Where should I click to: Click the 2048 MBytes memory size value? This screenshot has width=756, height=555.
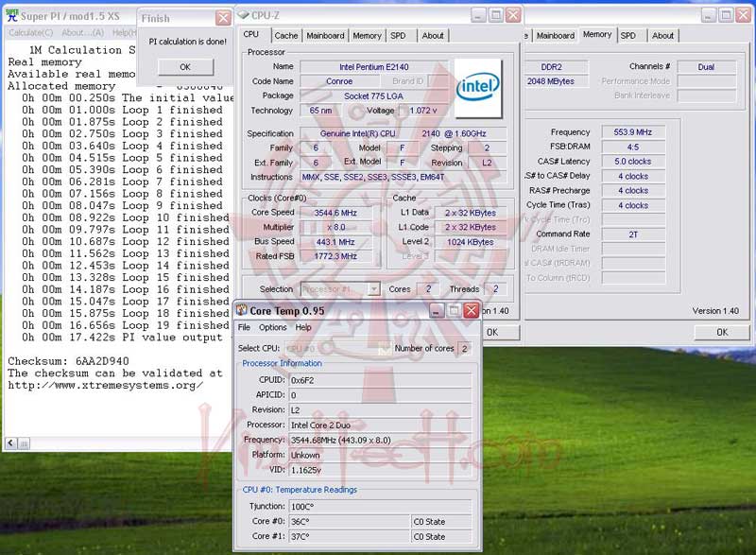click(555, 81)
